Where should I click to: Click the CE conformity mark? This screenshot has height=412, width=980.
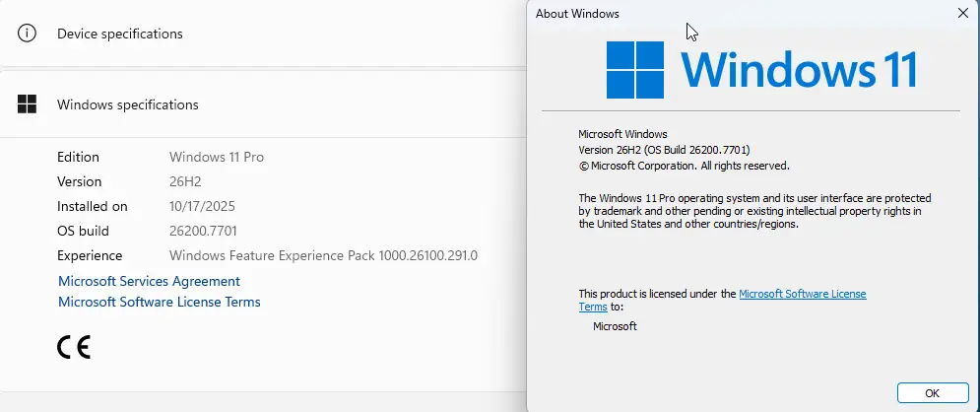pyautogui.click(x=74, y=347)
